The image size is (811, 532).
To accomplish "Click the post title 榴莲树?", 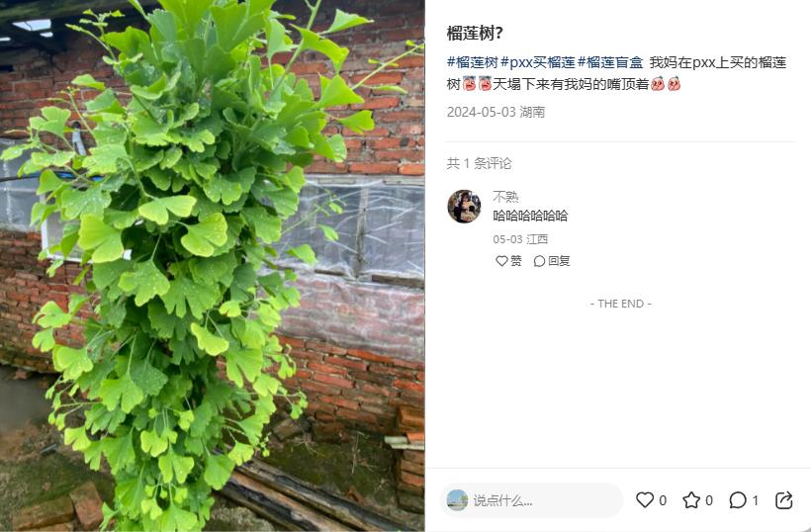I will [475, 34].
